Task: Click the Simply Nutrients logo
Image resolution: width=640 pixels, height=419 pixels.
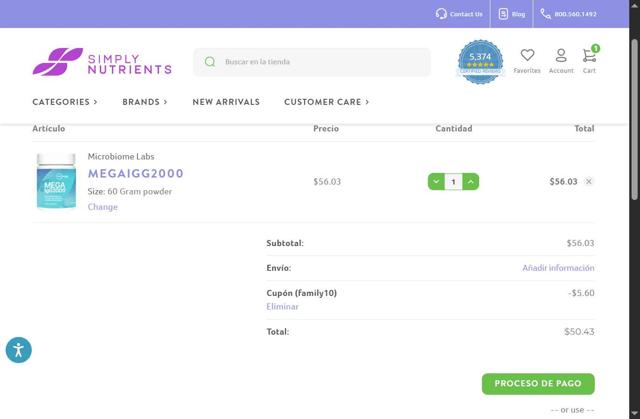Action: (102, 62)
